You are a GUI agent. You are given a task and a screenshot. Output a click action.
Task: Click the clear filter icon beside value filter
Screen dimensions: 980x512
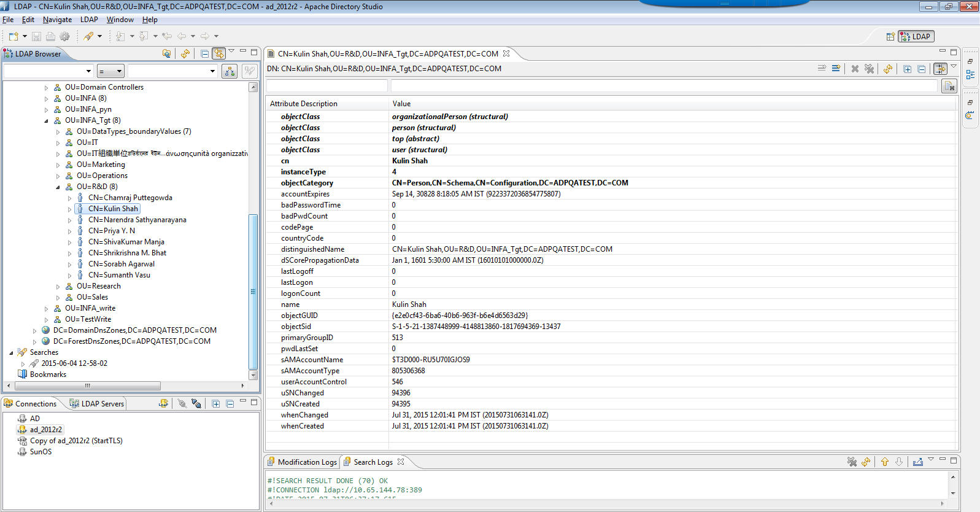[x=949, y=86]
